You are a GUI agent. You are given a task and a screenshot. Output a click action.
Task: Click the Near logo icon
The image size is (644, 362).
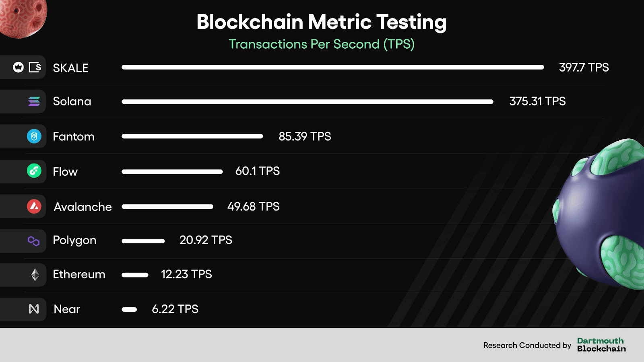(34, 309)
